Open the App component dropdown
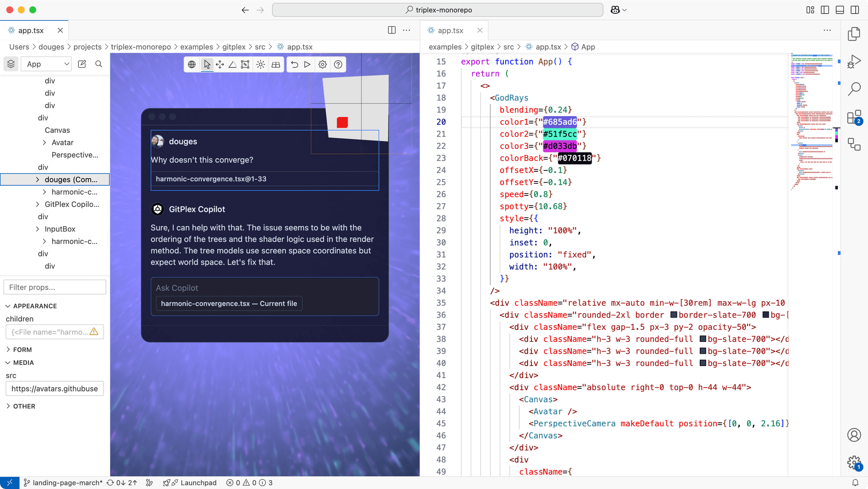868x489 pixels. [46, 64]
